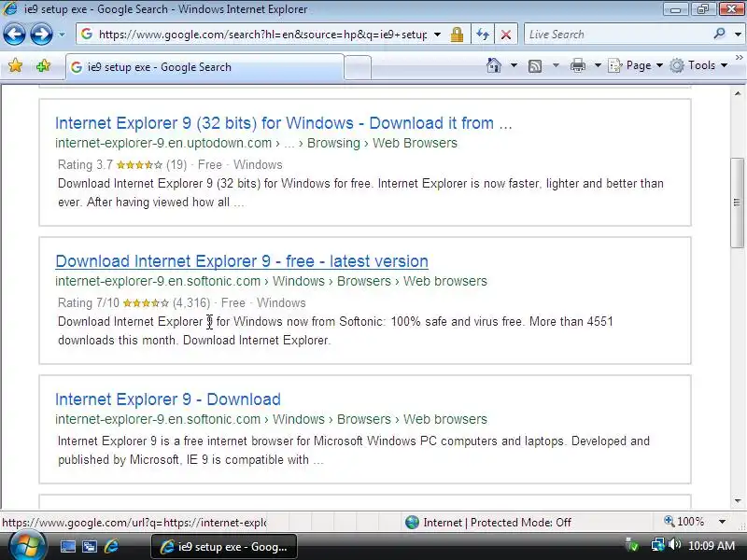747x560 pixels.
Task: Open a new blank tab
Action: click(358, 67)
